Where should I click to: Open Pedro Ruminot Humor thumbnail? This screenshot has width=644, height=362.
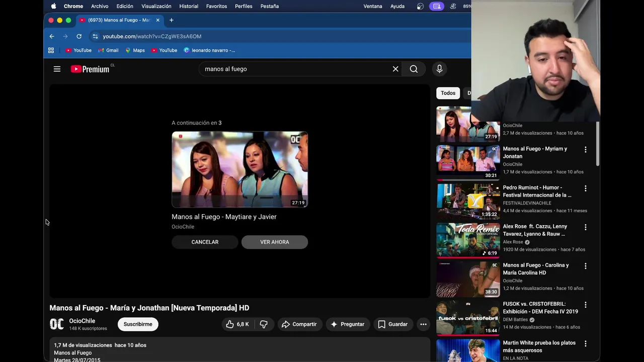pyautogui.click(x=468, y=201)
